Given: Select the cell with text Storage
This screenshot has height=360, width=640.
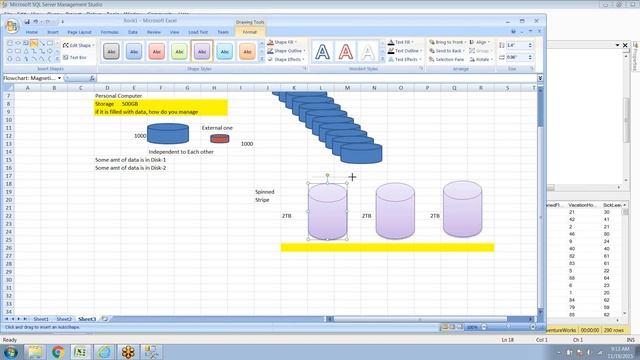Looking at the screenshot, I should click(x=107, y=104).
